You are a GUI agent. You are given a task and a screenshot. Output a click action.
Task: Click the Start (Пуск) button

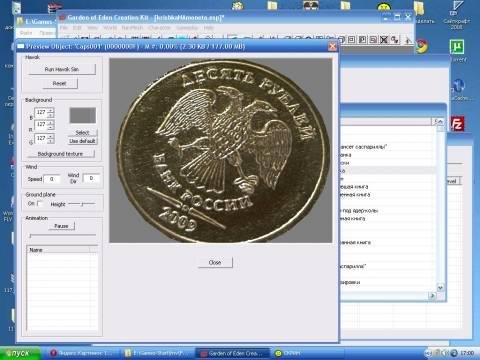(20, 353)
